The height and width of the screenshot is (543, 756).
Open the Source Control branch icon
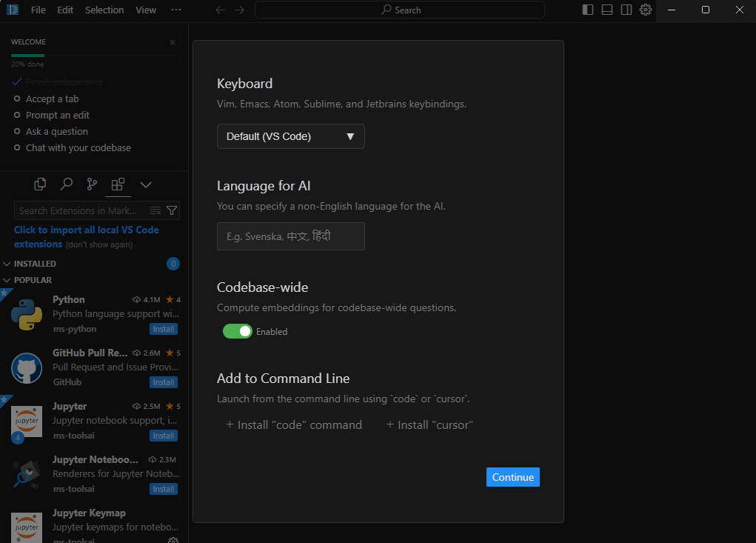tap(92, 184)
